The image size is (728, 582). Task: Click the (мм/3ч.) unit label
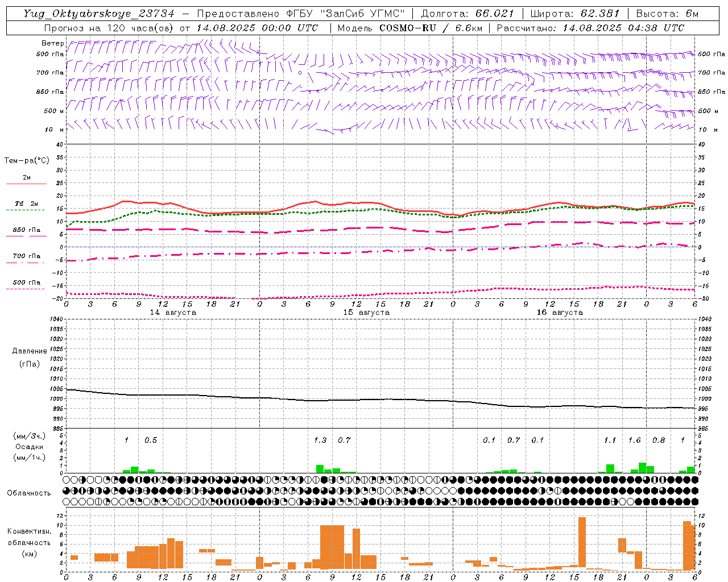pyautogui.click(x=29, y=436)
